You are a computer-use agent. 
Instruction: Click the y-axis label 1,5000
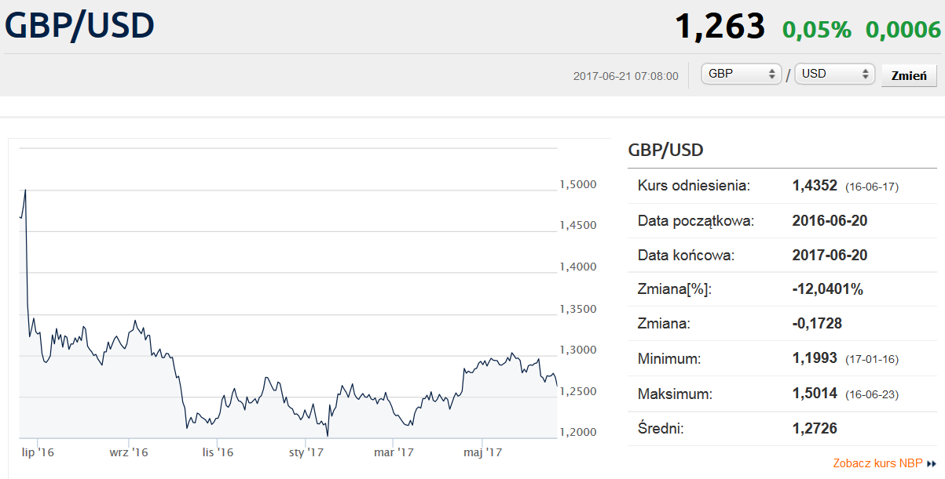pyautogui.click(x=578, y=184)
